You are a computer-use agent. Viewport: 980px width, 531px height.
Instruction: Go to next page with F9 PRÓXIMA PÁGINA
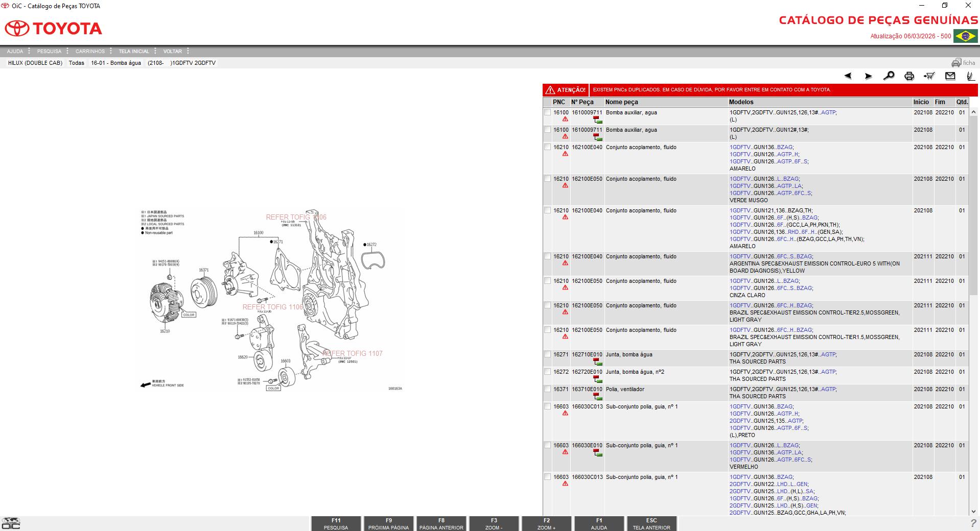coord(388,524)
